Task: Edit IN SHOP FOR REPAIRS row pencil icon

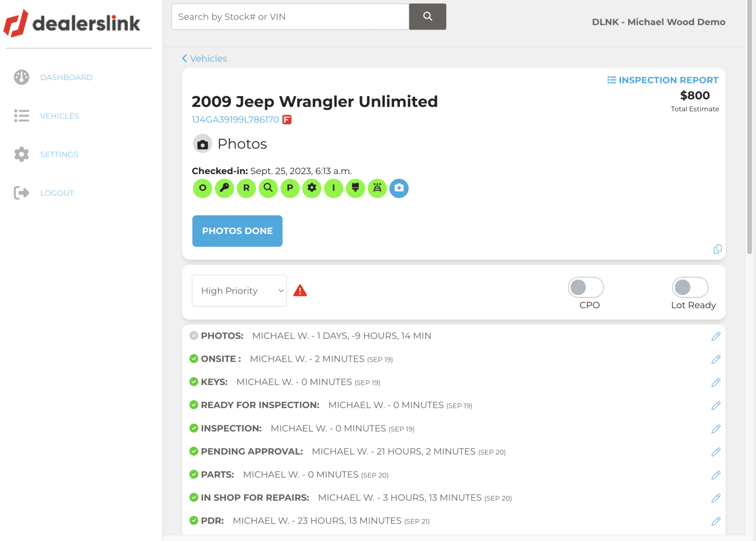Action: (x=716, y=498)
